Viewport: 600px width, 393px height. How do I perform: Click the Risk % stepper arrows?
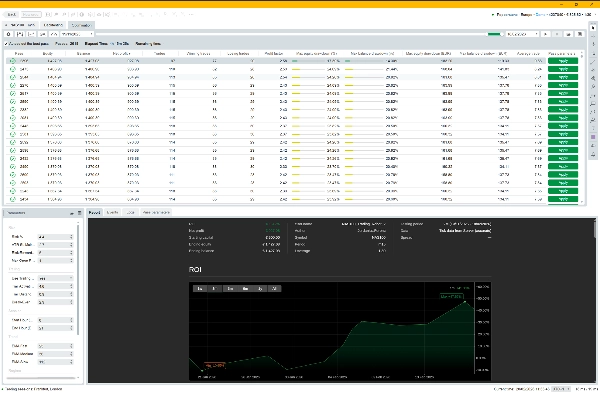(71, 237)
